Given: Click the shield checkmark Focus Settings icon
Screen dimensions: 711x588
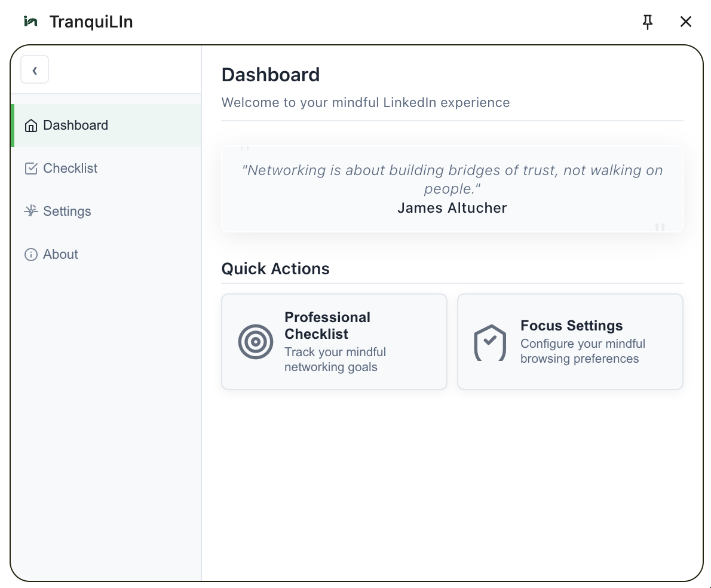Looking at the screenshot, I should coord(490,342).
